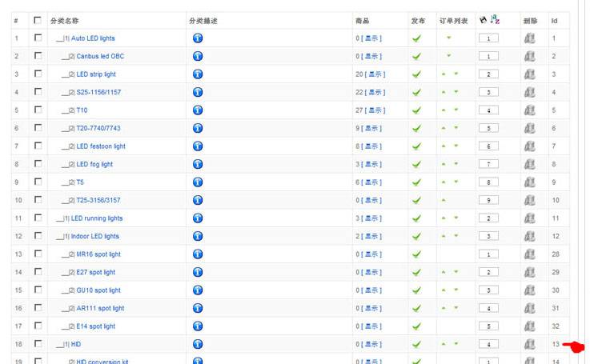
Task: Click the delete icon in the HID row
Action: [529, 344]
